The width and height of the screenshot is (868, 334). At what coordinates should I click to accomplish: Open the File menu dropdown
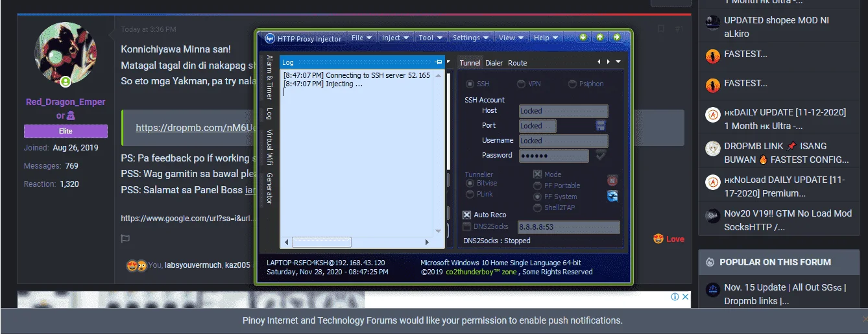tap(362, 38)
